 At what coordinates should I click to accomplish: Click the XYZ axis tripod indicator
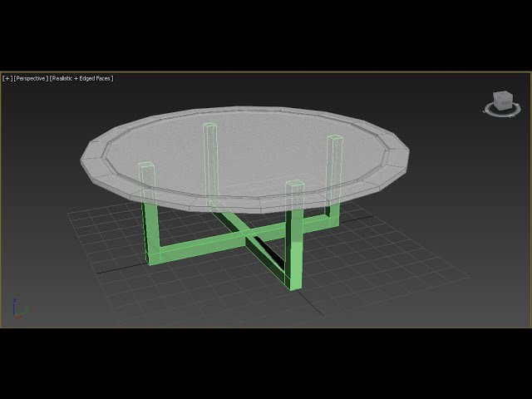coord(20,309)
